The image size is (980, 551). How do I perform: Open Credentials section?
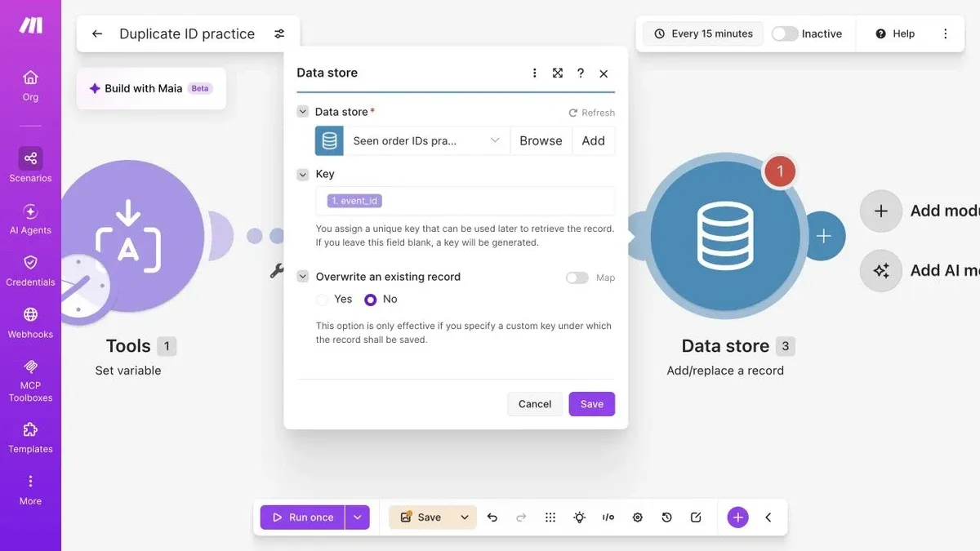[x=30, y=271]
